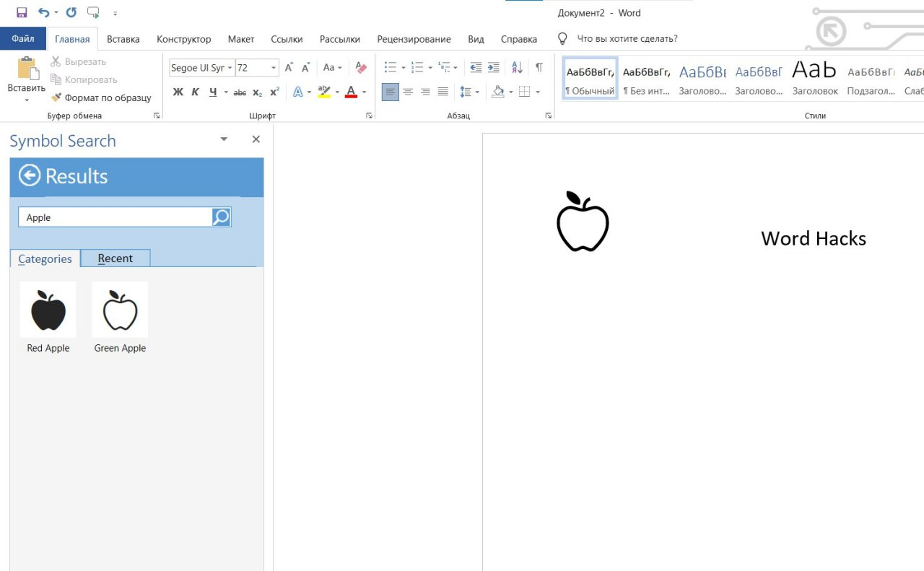Switch to the Recent tab in Symbol Search

115,258
